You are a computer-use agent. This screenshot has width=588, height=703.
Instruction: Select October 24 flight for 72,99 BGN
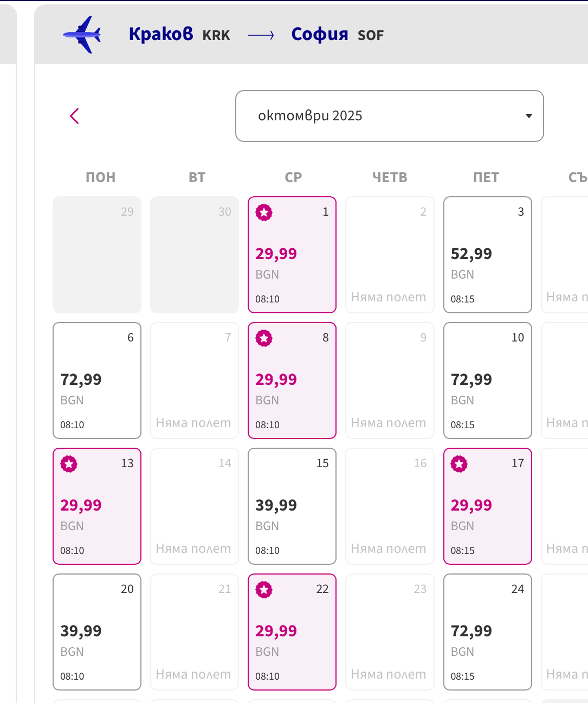487,632
